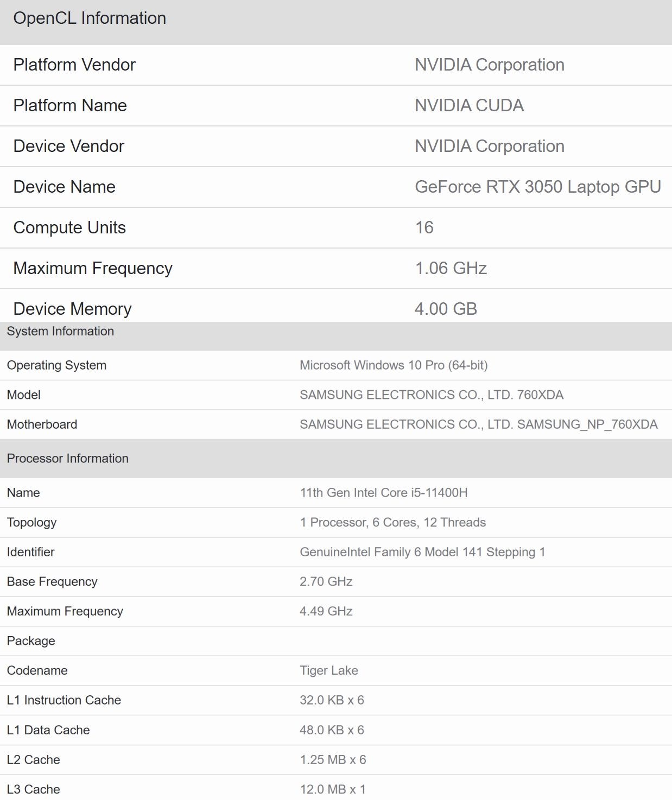The height and width of the screenshot is (800, 672).
Task: Click the 'Model' label
Action: tap(24, 395)
